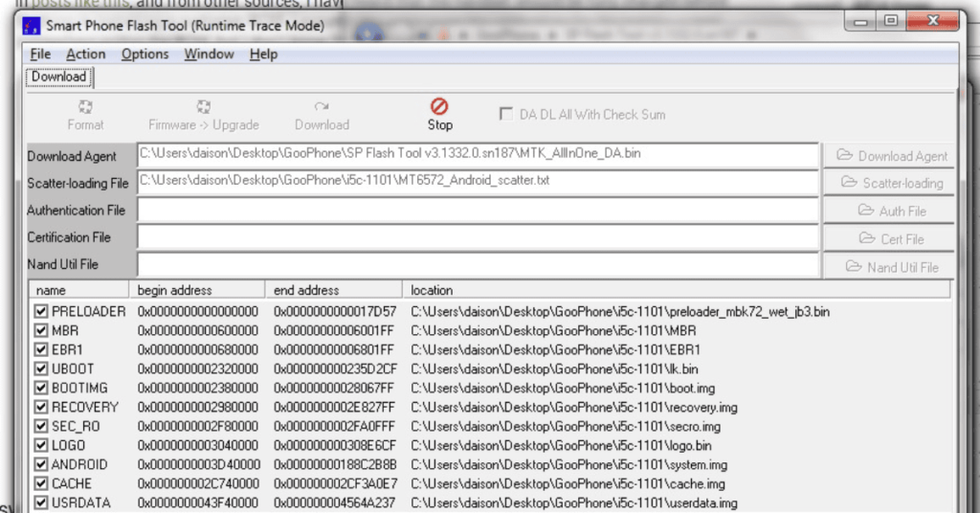Open the Action menu
This screenshot has width=980, height=513.
(85, 55)
